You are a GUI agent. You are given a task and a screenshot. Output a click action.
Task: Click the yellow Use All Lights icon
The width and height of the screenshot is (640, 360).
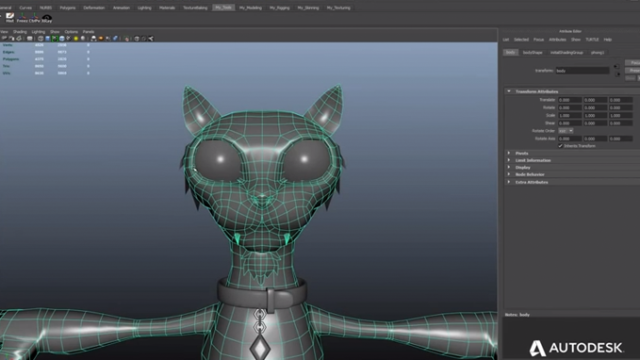(x=76, y=38)
